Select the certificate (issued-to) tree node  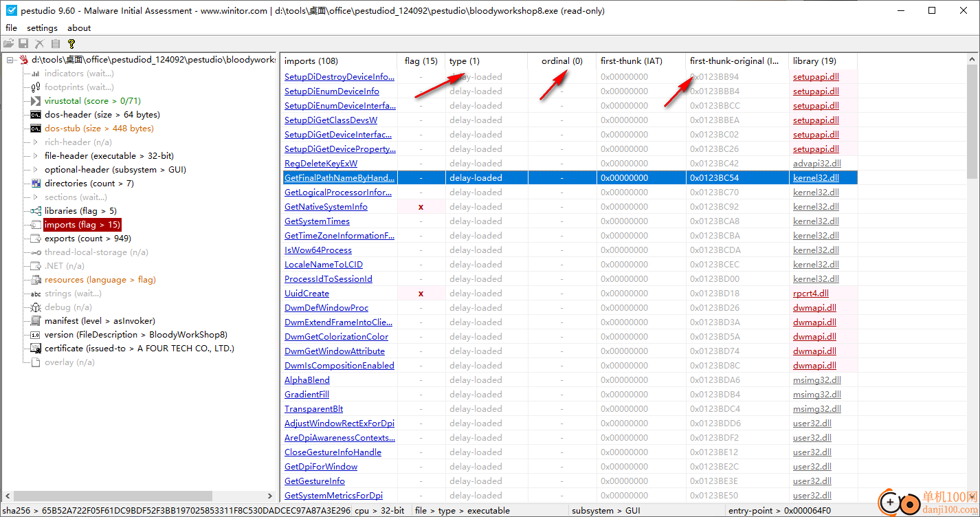tap(140, 349)
